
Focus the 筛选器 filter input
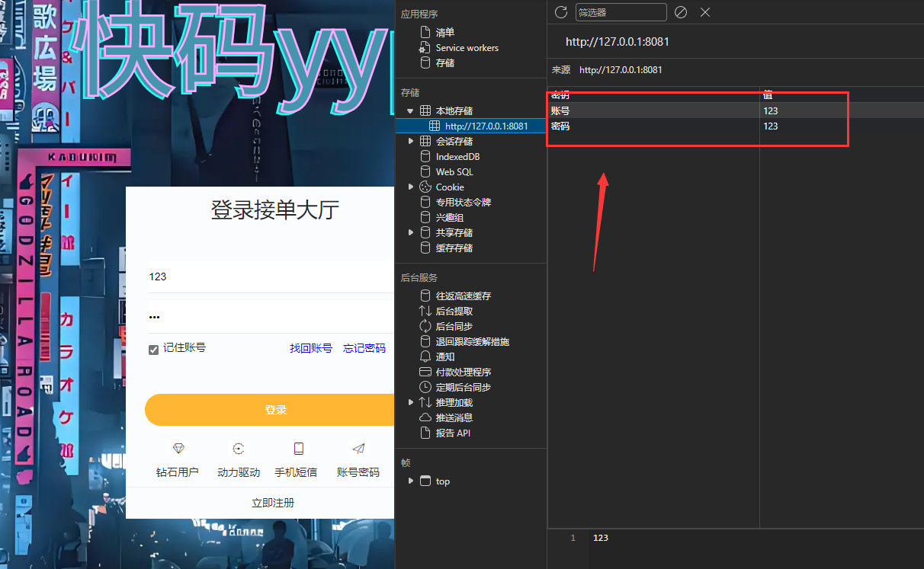621,12
